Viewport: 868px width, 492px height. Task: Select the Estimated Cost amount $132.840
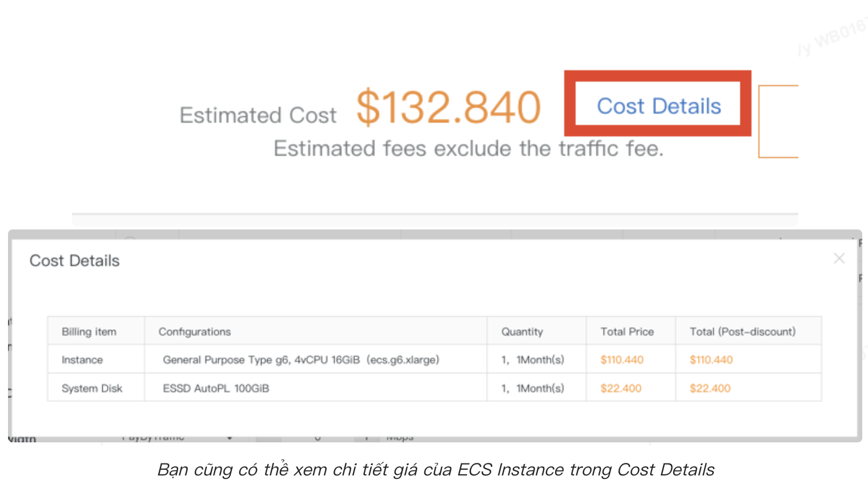click(x=447, y=107)
